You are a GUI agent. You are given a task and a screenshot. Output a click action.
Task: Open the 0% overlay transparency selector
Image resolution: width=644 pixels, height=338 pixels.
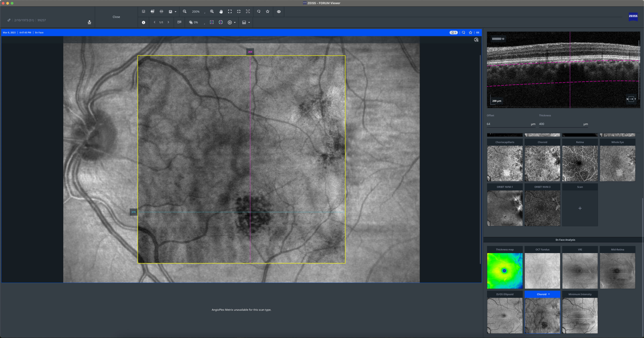click(197, 22)
